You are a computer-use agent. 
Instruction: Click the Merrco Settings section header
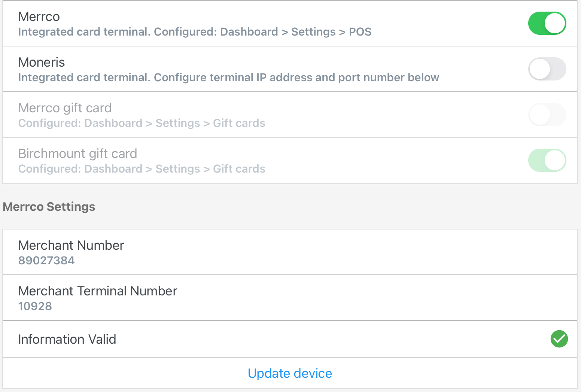49,207
